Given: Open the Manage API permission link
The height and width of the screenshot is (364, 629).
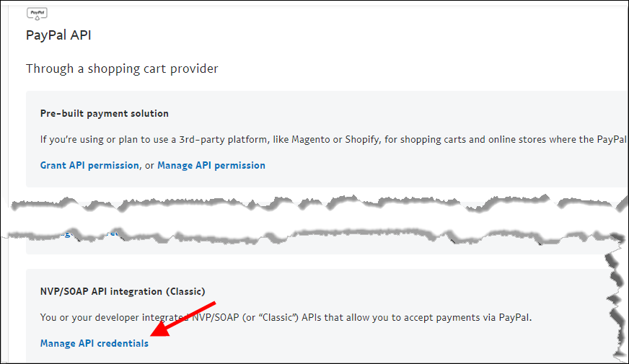Looking at the screenshot, I should click(211, 165).
